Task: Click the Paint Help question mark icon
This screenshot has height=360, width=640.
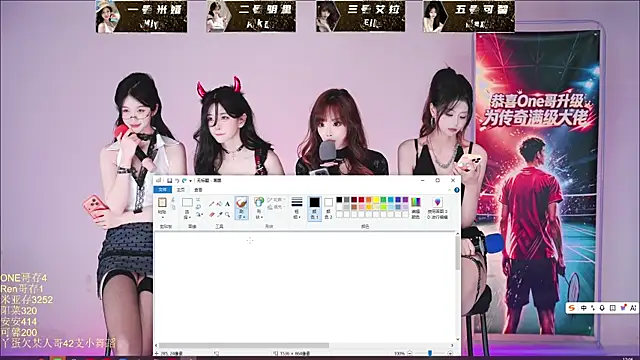Action: 457,190
